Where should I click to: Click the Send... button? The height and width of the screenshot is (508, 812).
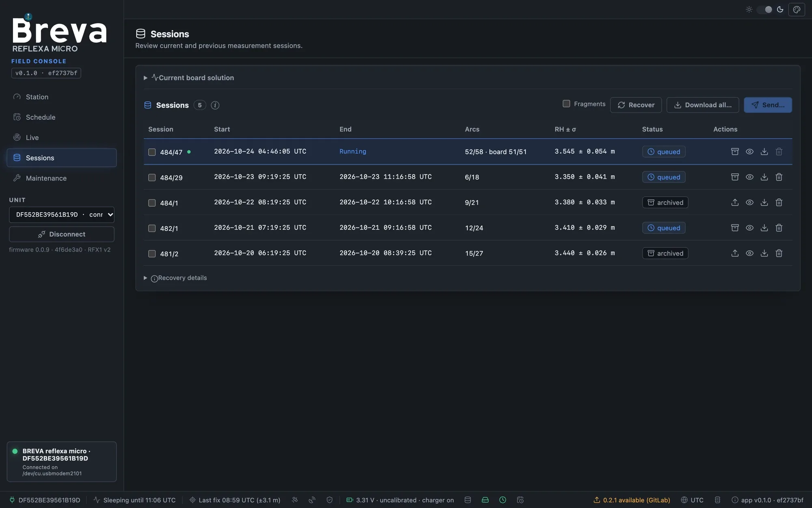pos(768,105)
